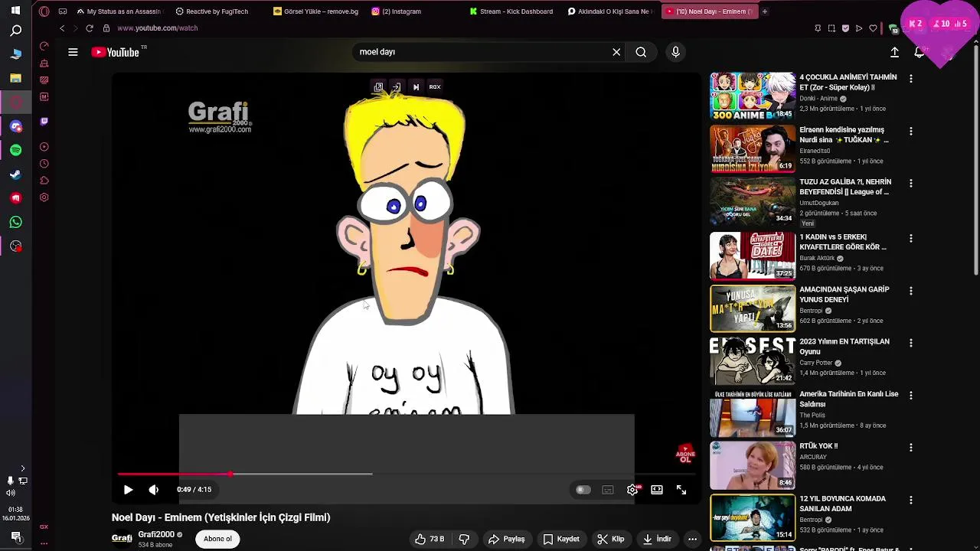Open the 300 ANIME thumbnail video
The width and height of the screenshot is (980, 551).
point(753,96)
